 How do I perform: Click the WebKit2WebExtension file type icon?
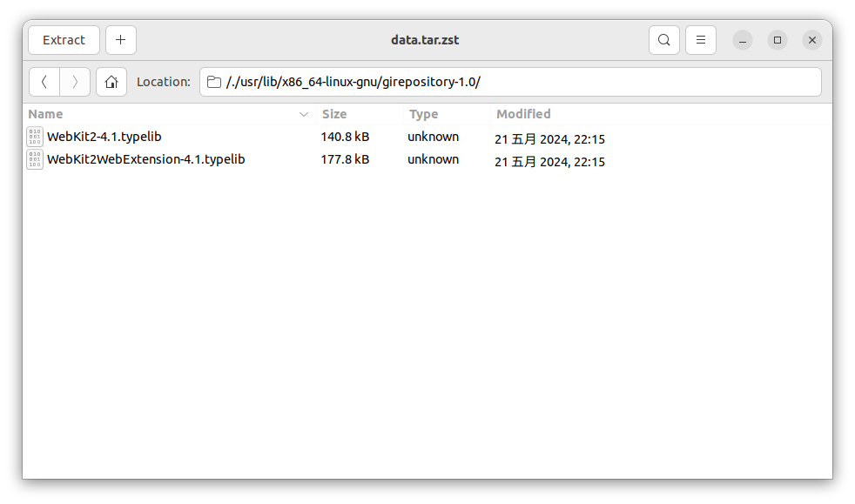(x=34, y=159)
